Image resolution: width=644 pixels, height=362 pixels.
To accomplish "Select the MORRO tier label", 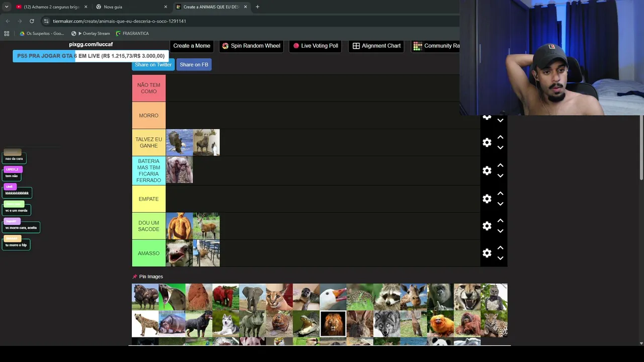I will [x=149, y=116].
